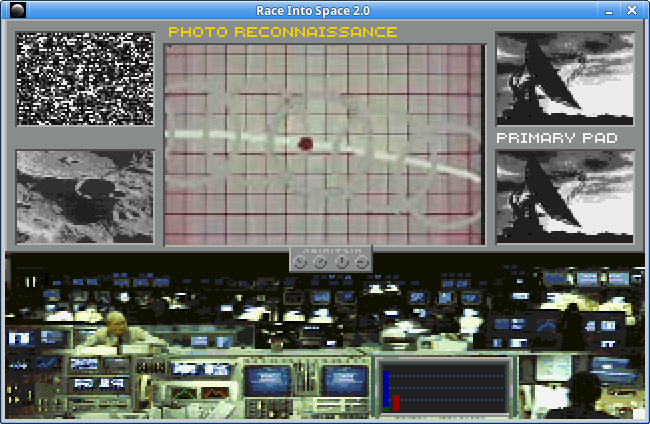
Task: Click the lunar crater surface image
Action: coord(85,197)
